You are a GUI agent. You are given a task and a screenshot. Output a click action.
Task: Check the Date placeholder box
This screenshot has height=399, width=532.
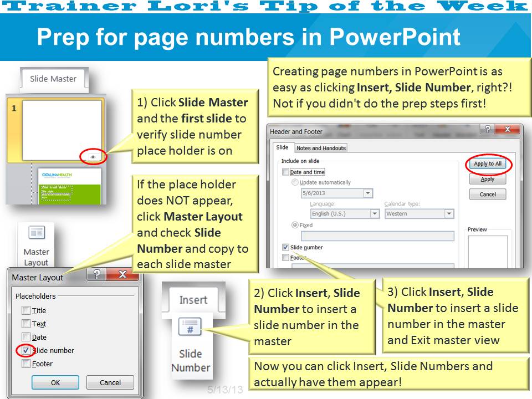click(x=26, y=337)
